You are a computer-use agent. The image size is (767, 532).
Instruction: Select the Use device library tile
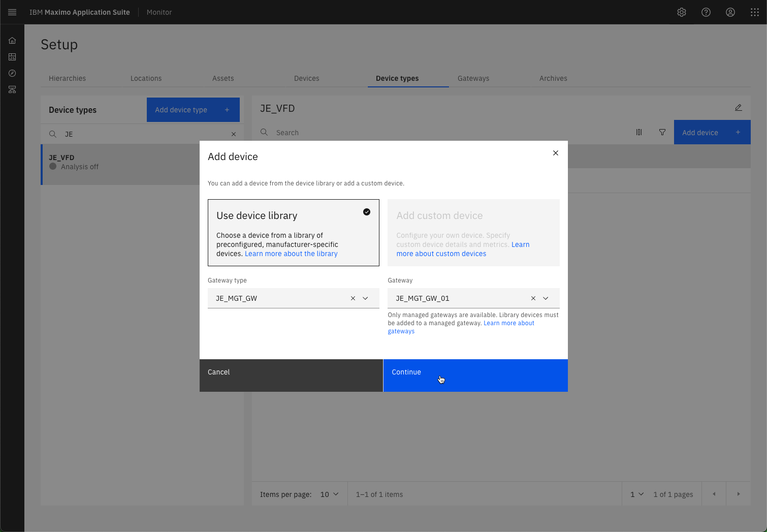point(294,233)
